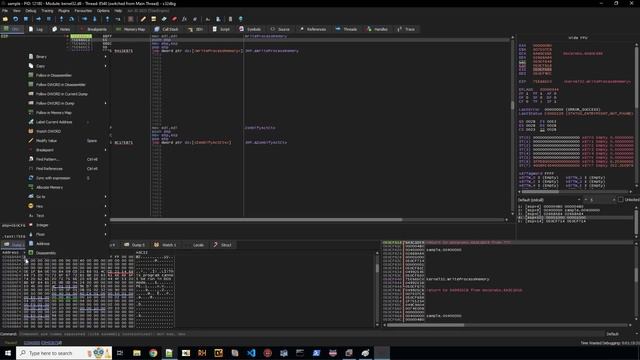Click the Pause toolbar icon
The width and height of the screenshot is (640, 360).
pyautogui.click(x=49, y=19)
